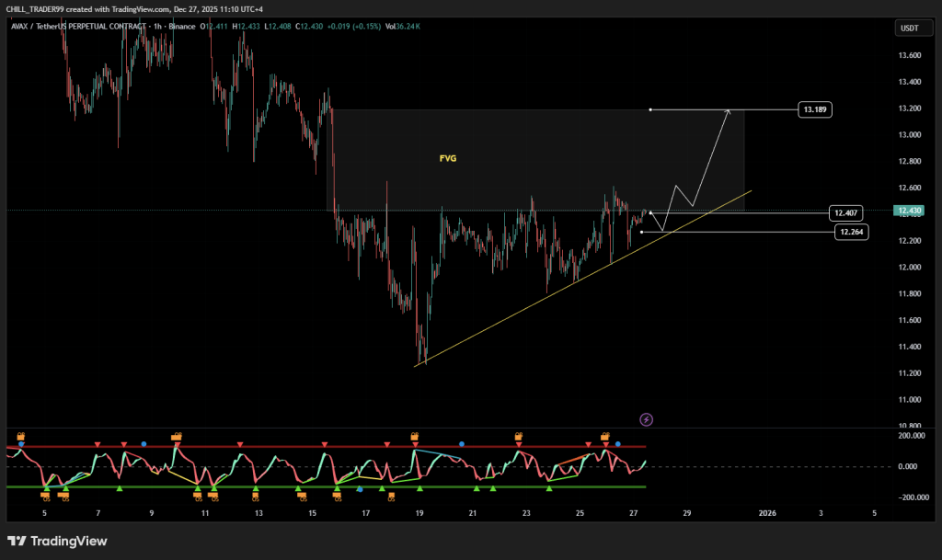Select the FVG text label
Image resolution: width=942 pixels, height=560 pixels.
coord(448,158)
